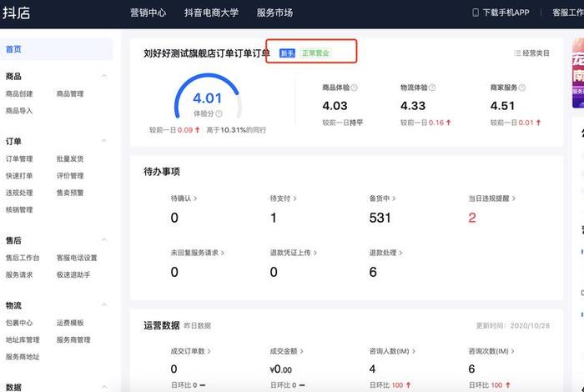This screenshot has width=584, height=392.
Task: Open the 经营类目 link
Action: pyautogui.click(x=536, y=53)
